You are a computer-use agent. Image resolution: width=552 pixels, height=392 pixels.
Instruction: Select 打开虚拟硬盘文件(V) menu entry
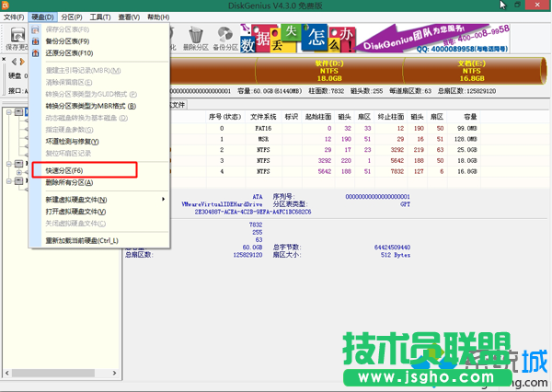tap(75, 212)
